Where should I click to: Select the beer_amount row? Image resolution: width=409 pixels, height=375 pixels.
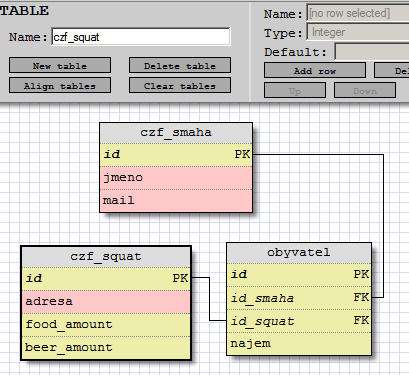click(x=106, y=348)
